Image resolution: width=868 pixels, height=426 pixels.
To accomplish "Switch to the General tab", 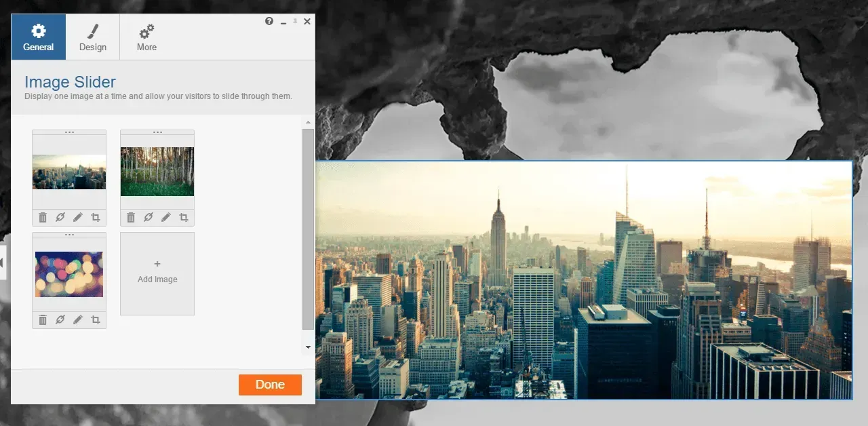I will [39, 37].
